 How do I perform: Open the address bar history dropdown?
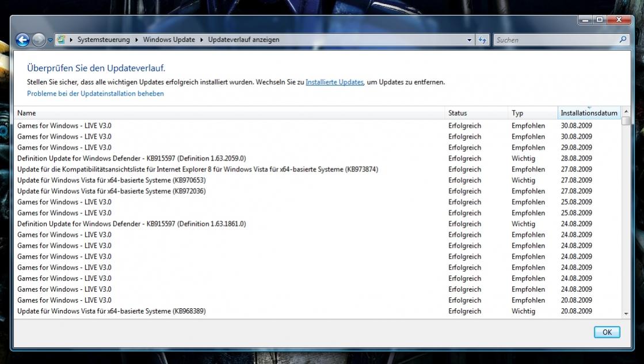coord(470,40)
